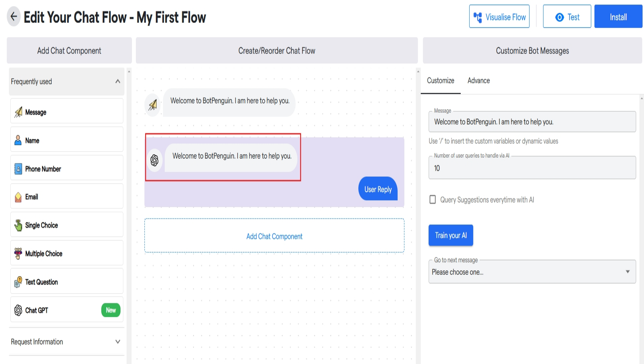Click the green New badge on Chat GPT
Viewport: 644px width, 364px height.
(111, 310)
